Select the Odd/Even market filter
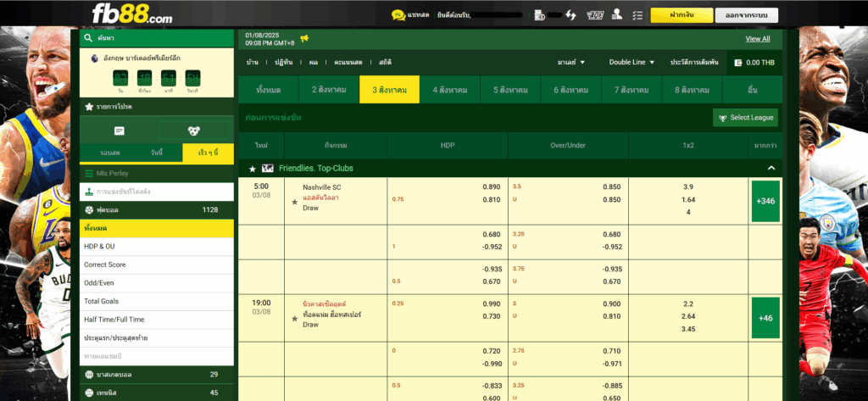The width and height of the screenshot is (868, 401). pos(157,283)
